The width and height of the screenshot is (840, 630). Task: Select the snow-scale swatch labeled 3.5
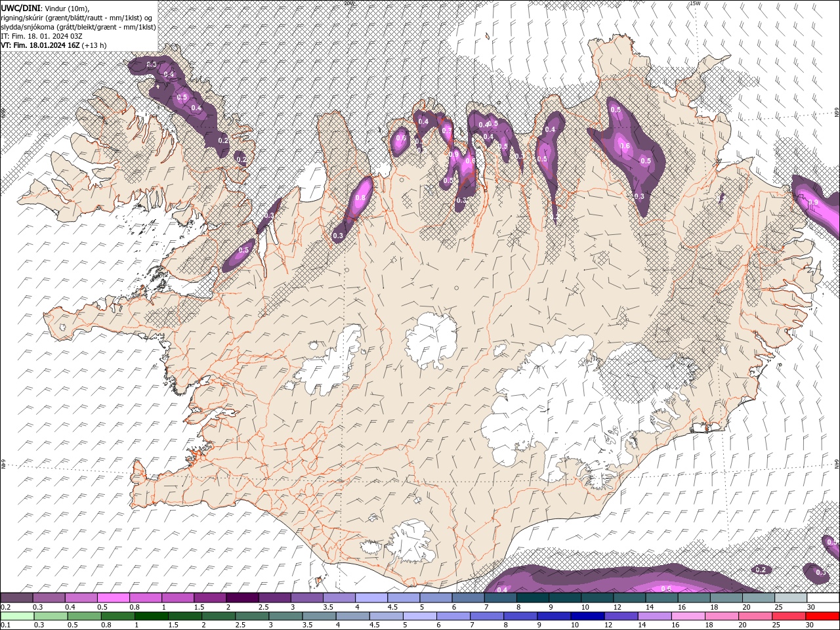pos(339,598)
